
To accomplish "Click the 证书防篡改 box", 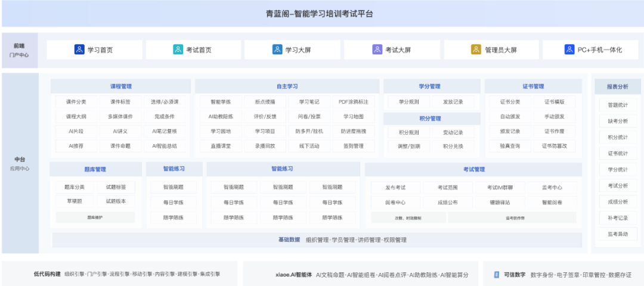I will pos(555,145).
